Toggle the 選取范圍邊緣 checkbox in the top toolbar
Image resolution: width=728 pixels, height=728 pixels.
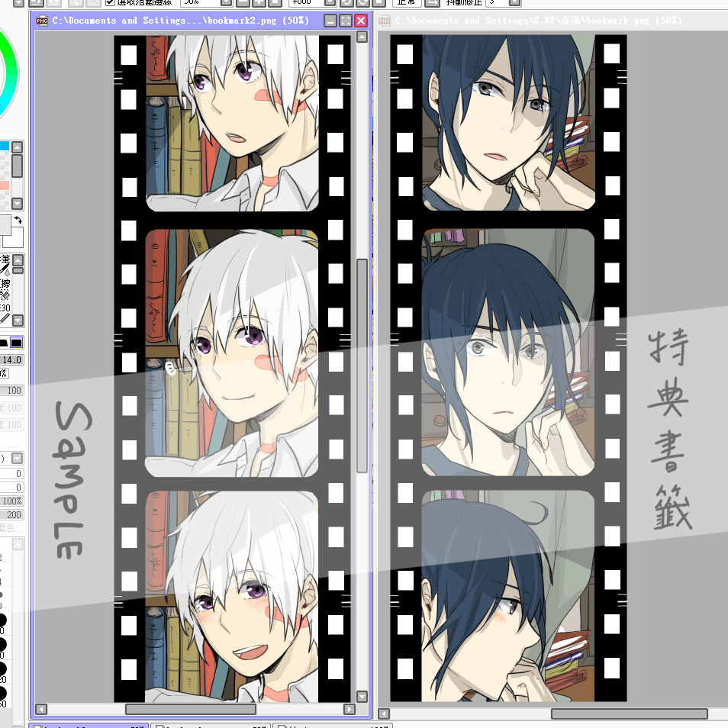pyautogui.click(x=110, y=2)
